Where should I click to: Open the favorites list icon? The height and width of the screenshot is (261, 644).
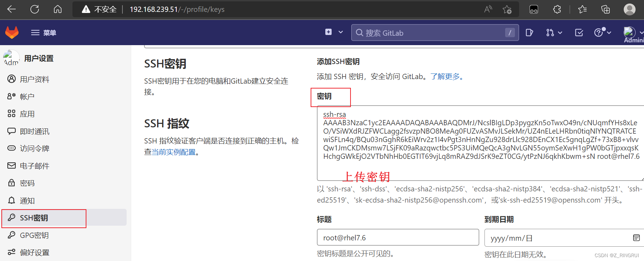pos(582,9)
